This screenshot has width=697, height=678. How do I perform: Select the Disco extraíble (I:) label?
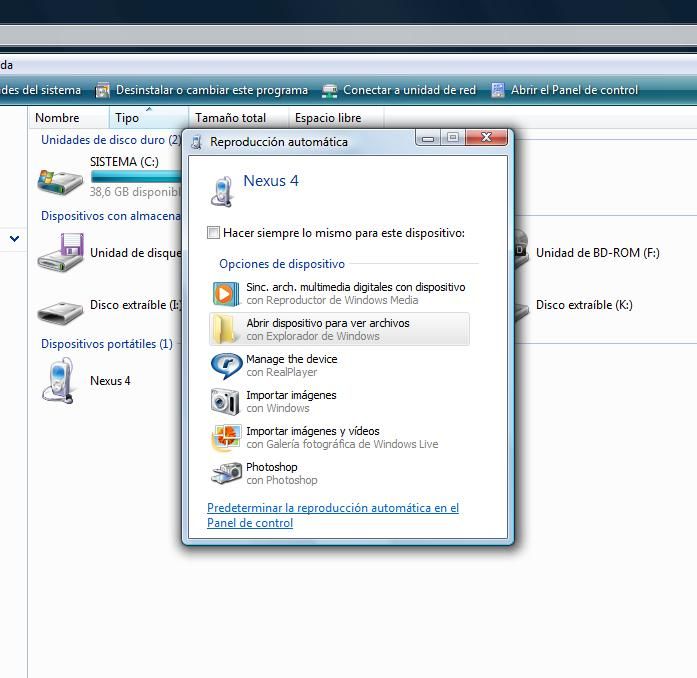(x=136, y=305)
